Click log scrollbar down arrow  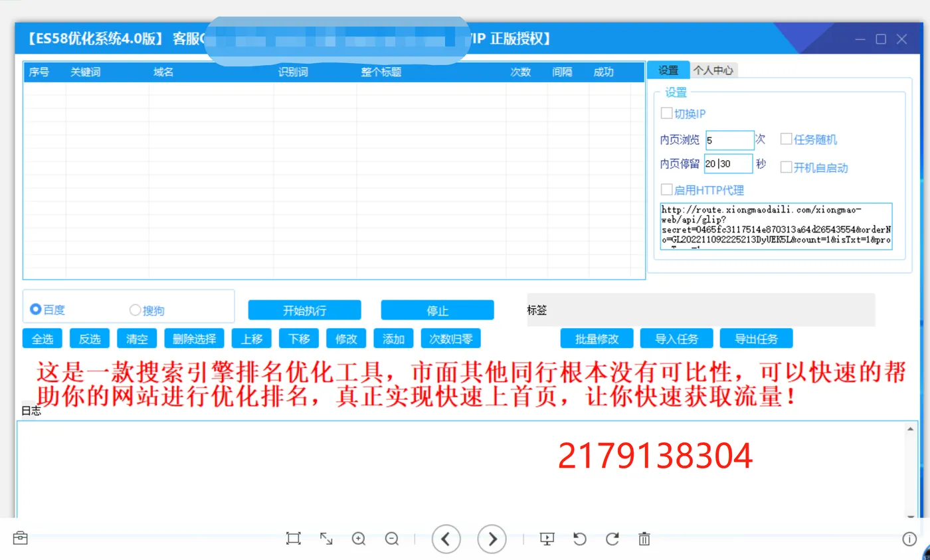tap(911, 515)
